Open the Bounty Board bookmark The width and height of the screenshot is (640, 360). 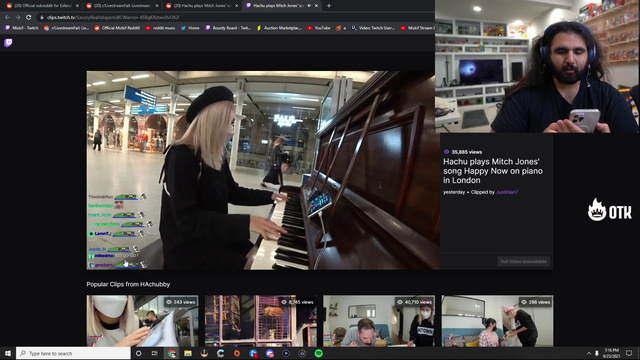[228, 28]
